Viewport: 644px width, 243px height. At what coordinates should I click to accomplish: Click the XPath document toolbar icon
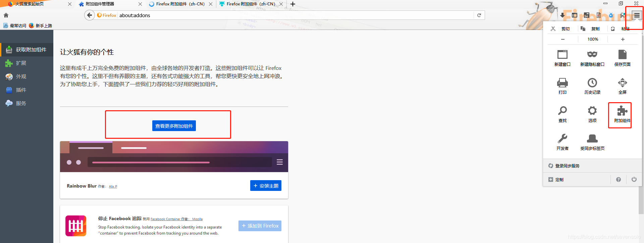tap(599, 15)
